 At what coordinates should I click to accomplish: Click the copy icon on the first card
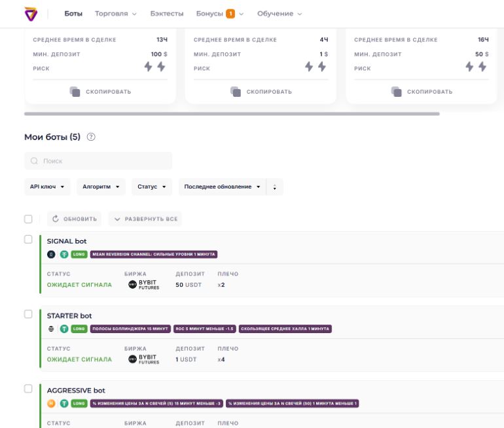(75, 92)
